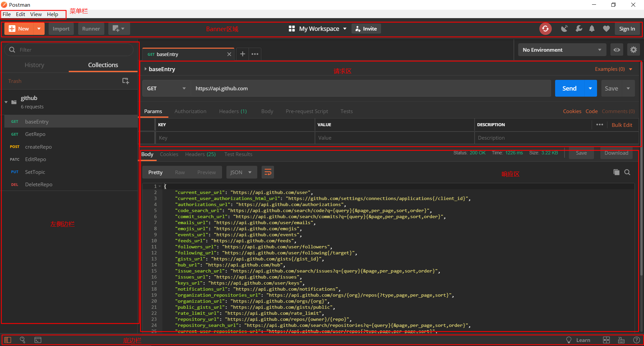Expand the baseEntry request description

[146, 69]
